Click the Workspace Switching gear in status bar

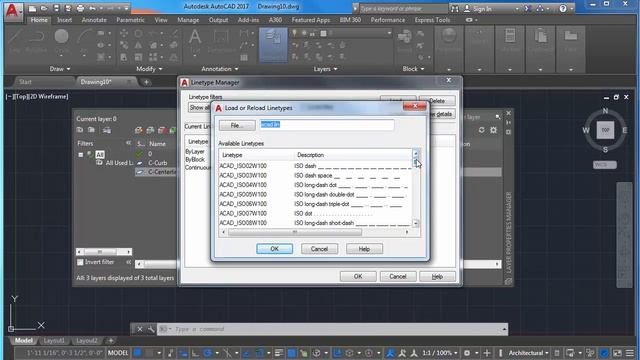pyautogui.click(x=467, y=353)
